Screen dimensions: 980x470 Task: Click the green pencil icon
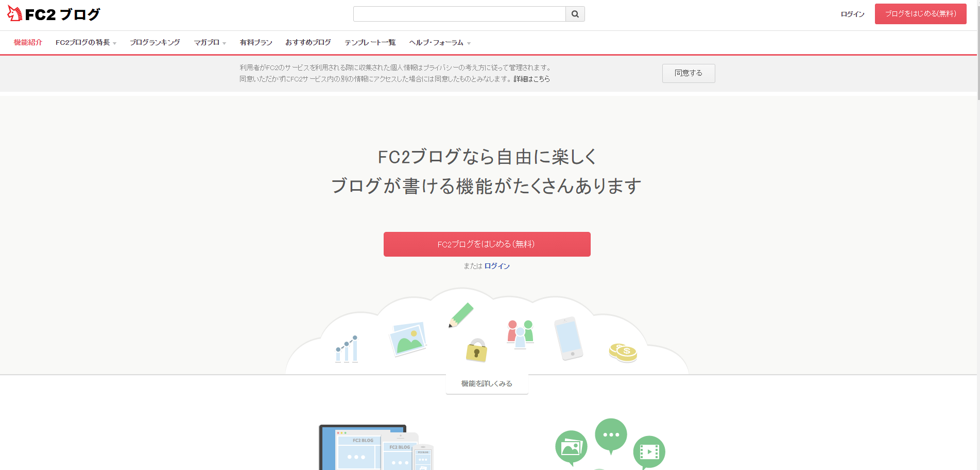[x=461, y=315]
